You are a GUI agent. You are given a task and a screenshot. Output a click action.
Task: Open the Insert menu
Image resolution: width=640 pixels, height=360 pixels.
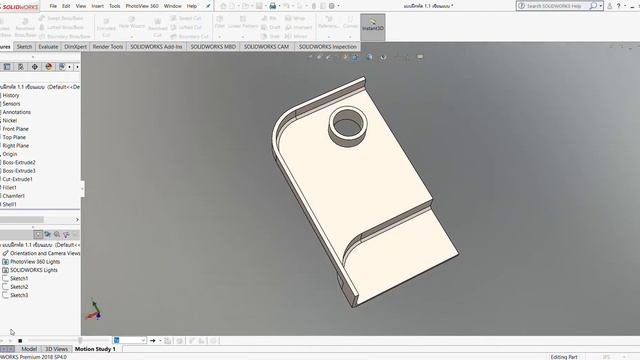click(98, 6)
